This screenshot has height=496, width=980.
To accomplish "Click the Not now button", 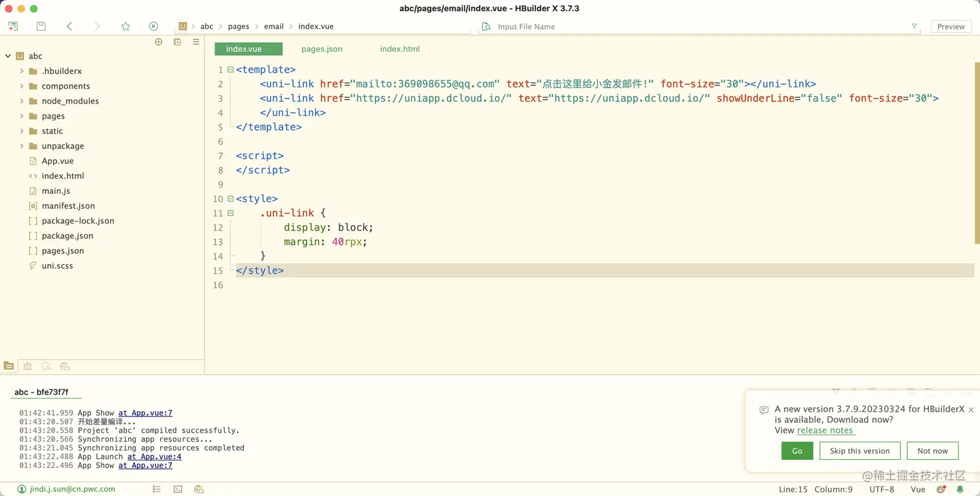I will [x=933, y=451].
